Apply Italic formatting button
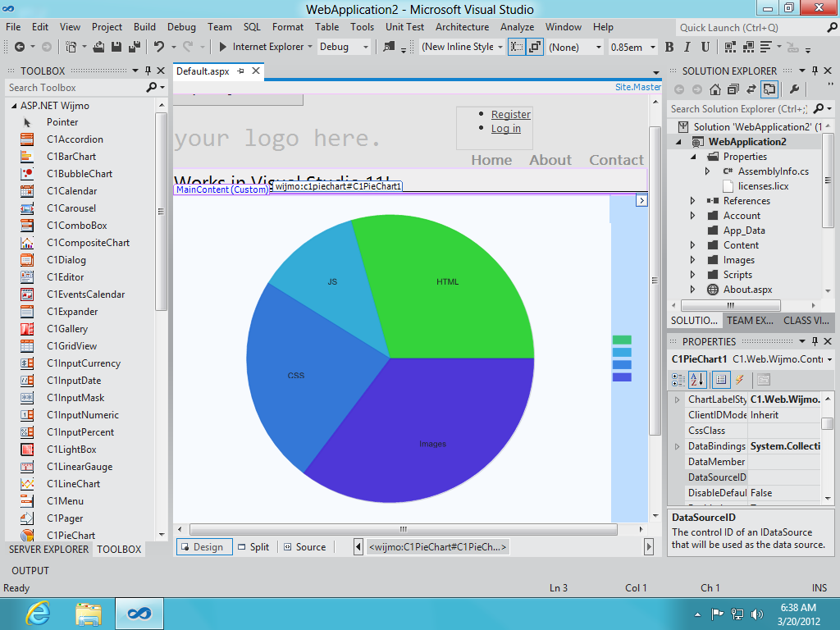 point(687,47)
